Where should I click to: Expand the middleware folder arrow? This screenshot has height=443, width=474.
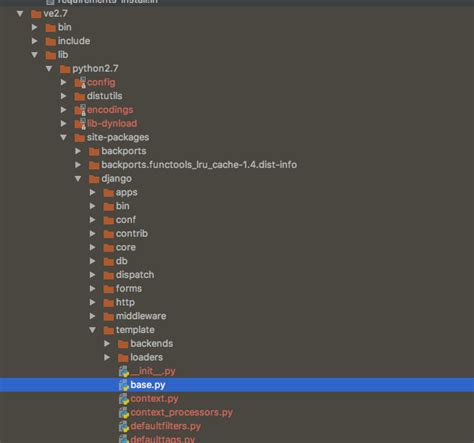click(93, 316)
